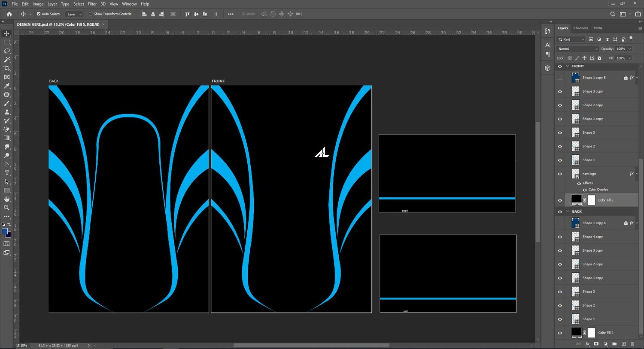Toggle visibility of the Shape 4 copy layer
Screen dimensions: 644x349
(x=560, y=237)
